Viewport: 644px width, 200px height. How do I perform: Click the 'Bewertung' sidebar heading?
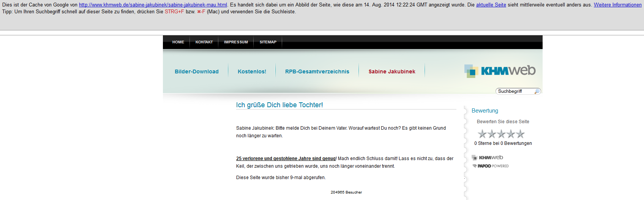(485, 111)
